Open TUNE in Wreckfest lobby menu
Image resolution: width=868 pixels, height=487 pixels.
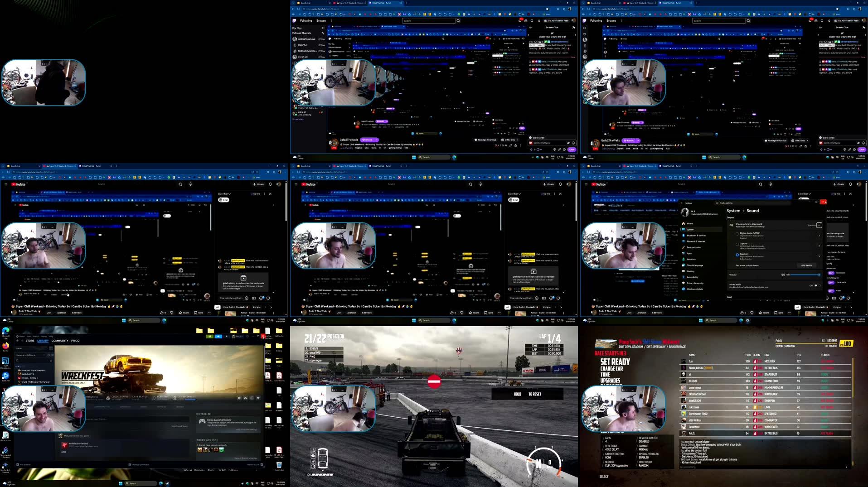click(605, 375)
